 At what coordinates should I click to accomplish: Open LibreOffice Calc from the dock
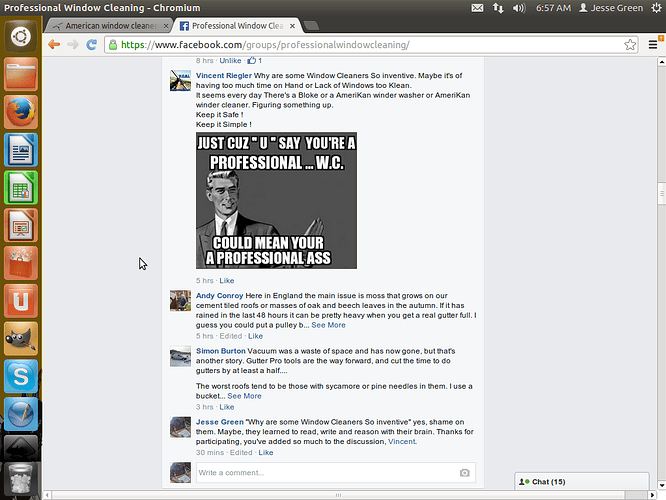coord(21,187)
